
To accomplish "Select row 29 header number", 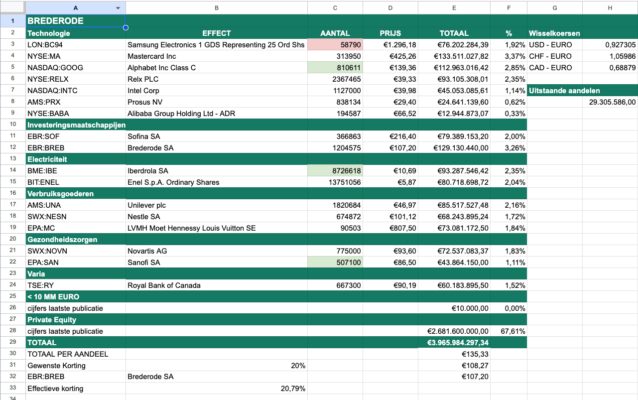I will 13,342.
